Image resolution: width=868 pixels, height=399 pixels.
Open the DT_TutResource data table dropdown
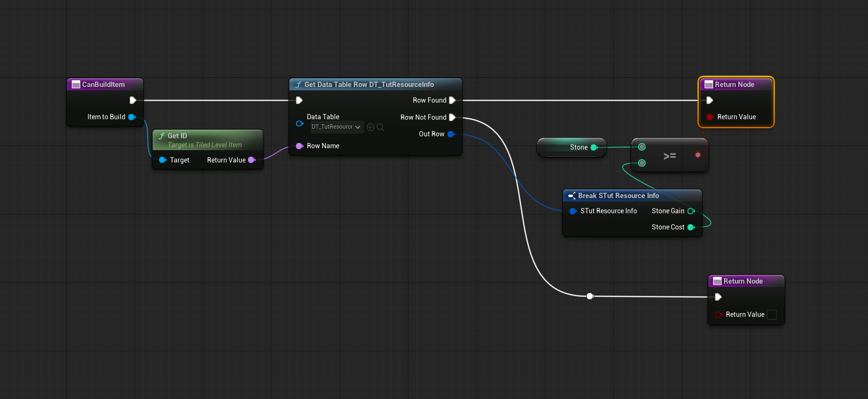[x=337, y=127]
